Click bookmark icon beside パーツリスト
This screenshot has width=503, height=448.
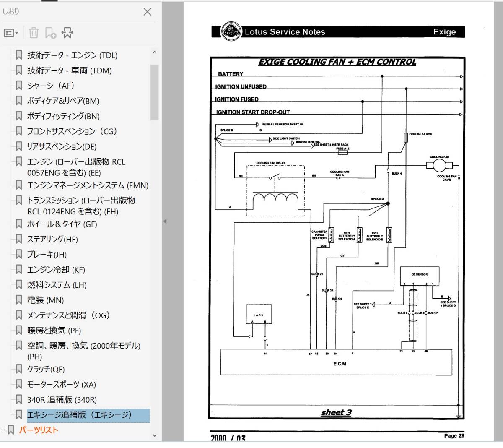pos(11,430)
